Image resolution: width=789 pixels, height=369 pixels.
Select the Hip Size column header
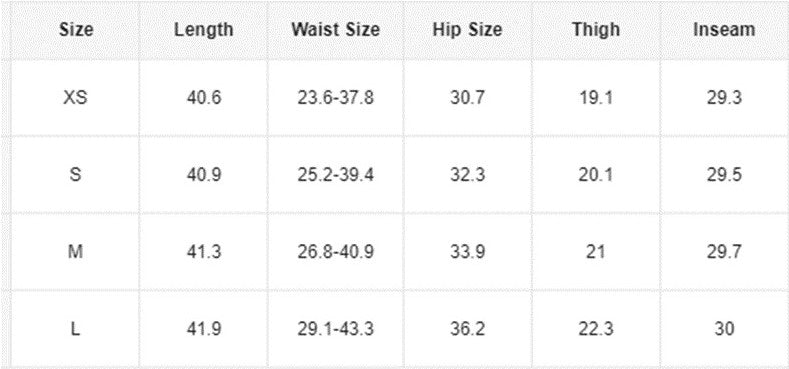tap(467, 30)
